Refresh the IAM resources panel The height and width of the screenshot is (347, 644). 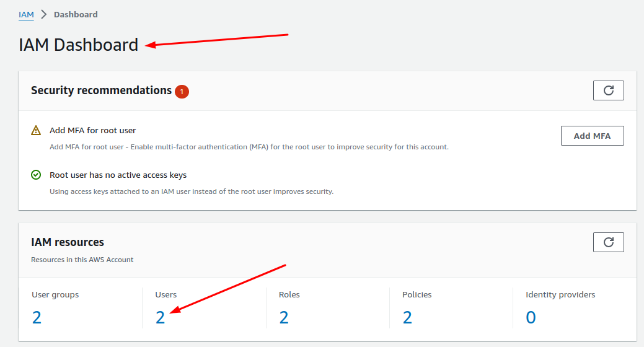608,242
